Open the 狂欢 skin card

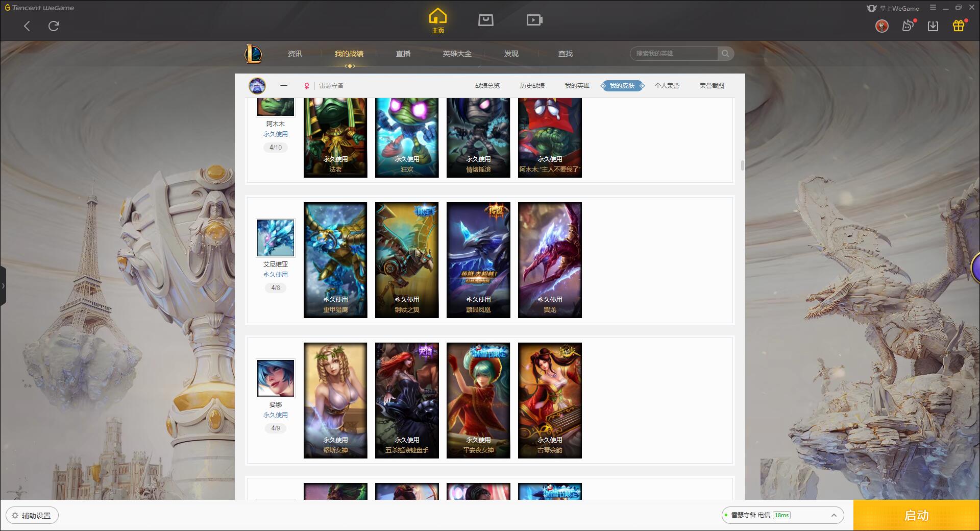pyautogui.click(x=407, y=138)
